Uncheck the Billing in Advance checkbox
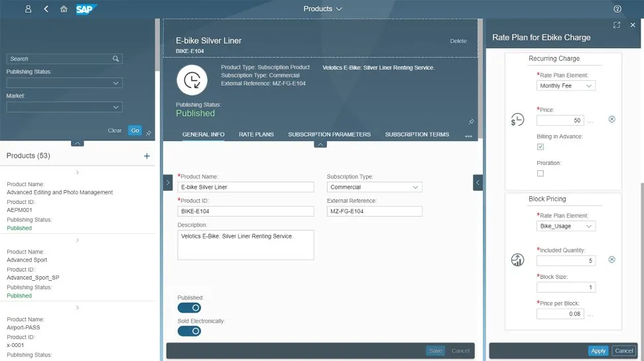This screenshot has height=361, width=644. (x=541, y=147)
